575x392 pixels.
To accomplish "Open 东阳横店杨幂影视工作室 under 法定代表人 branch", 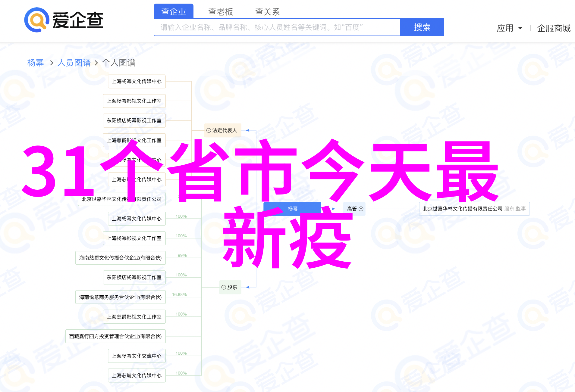I will [x=134, y=120].
